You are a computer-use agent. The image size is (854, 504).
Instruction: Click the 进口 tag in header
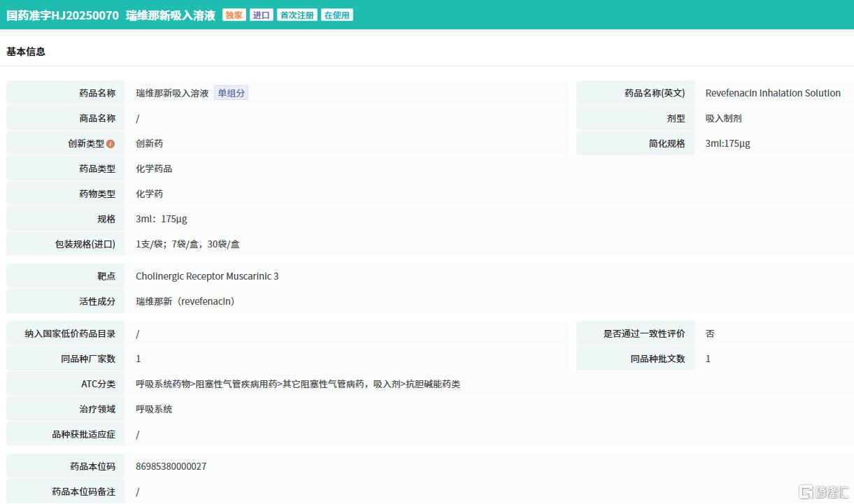pyautogui.click(x=262, y=15)
